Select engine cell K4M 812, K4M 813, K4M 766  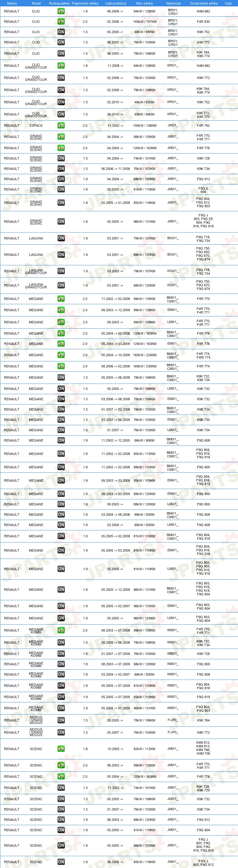click(x=203, y=748)
